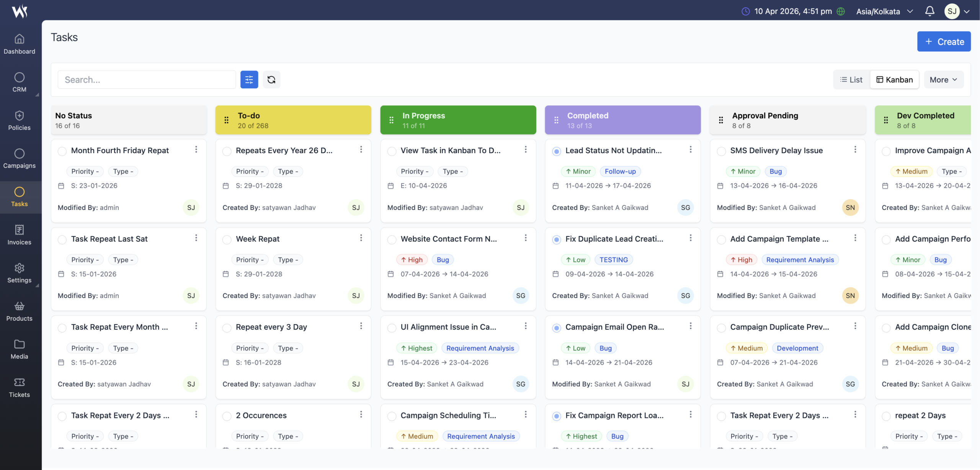The image size is (980, 470).
Task: Open notifications bell icon
Action: pyautogui.click(x=929, y=11)
